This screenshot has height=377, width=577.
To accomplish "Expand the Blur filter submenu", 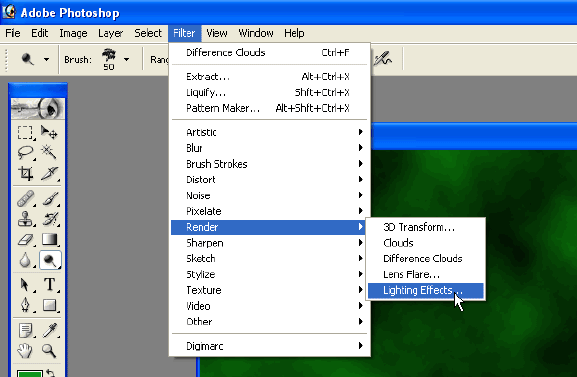I will (x=269, y=148).
